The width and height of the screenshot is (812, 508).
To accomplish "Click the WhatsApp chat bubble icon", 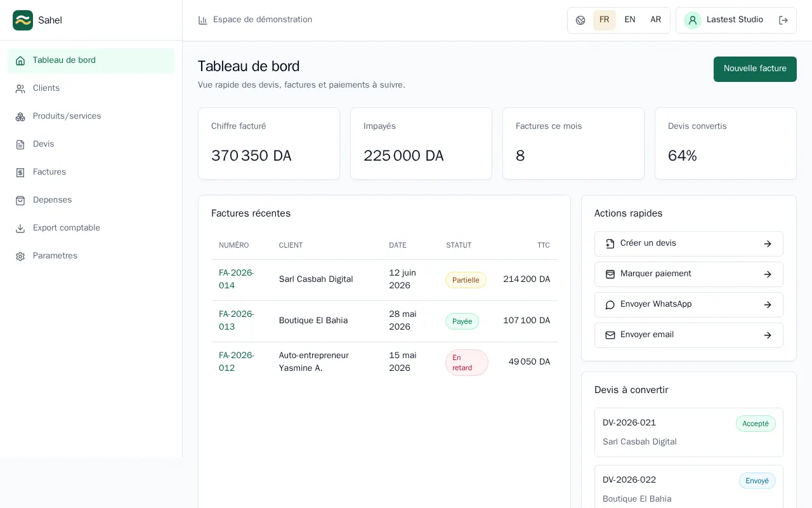I will tap(610, 305).
